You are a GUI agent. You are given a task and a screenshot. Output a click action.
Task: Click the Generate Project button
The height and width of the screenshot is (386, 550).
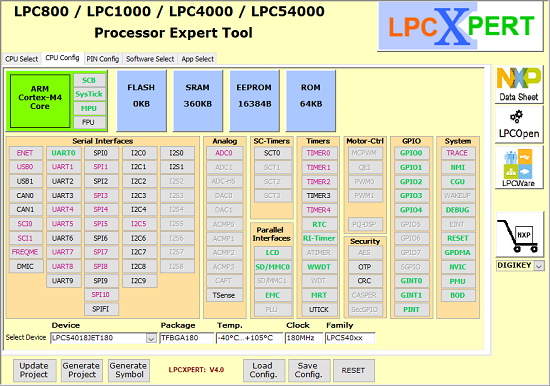82,370
